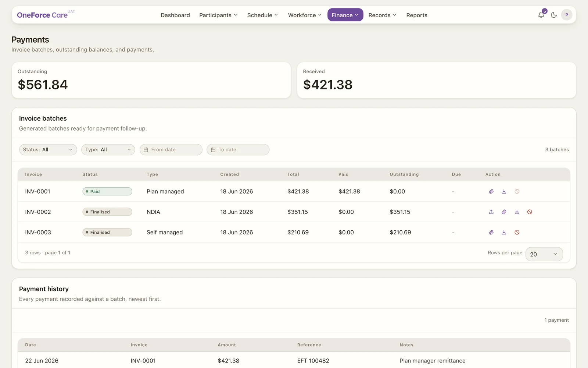Toggle dark mode with moon icon
Image resolution: width=588 pixels, height=368 pixels.
tap(554, 15)
